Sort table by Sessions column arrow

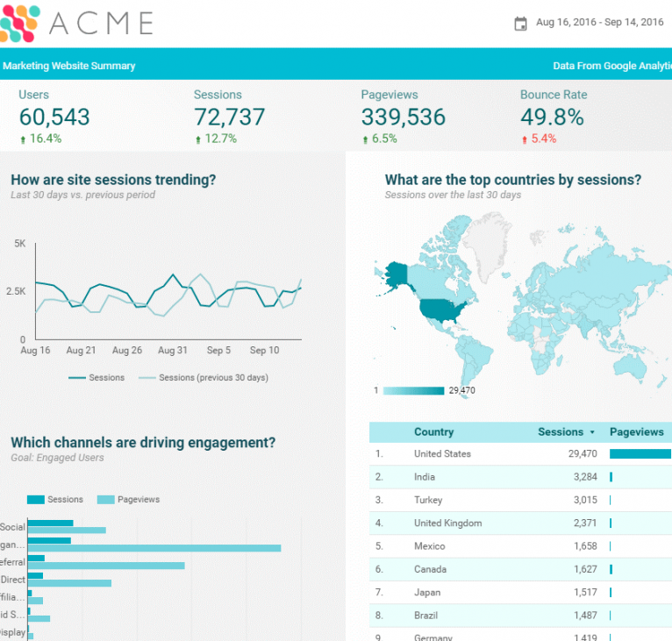point(592,432)
